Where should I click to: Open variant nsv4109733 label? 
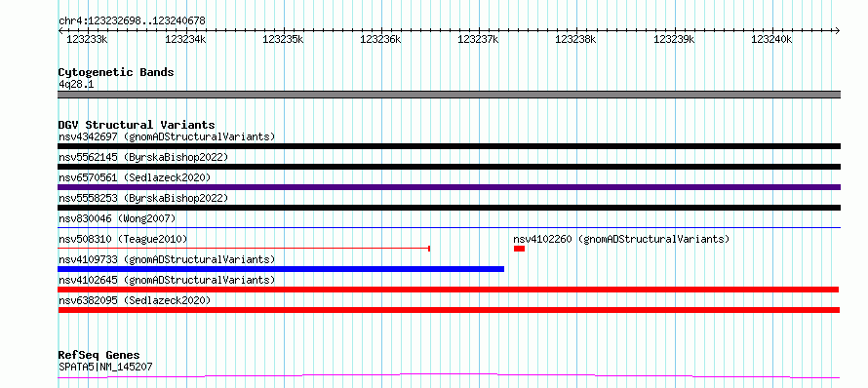(x=167, y=259)
